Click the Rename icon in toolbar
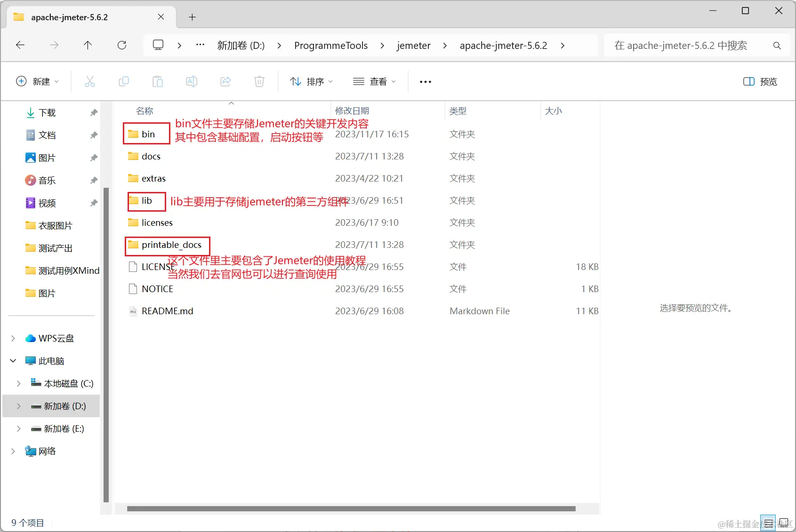 point(192,81)
